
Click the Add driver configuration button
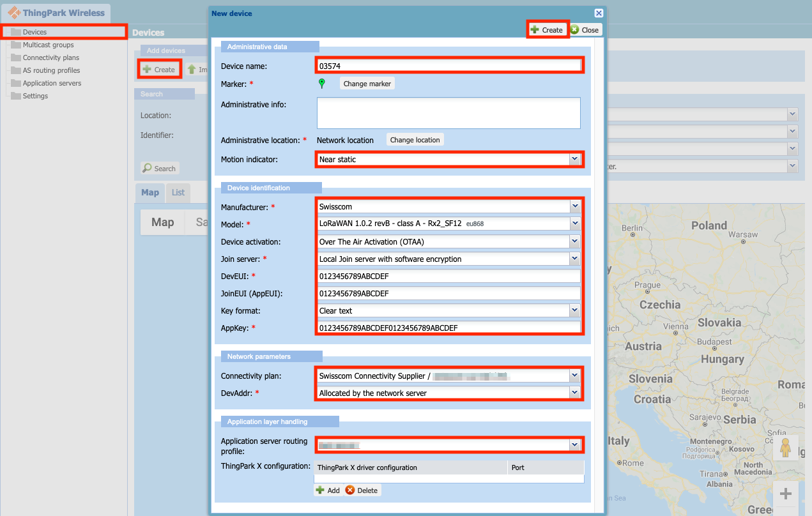click(327, 490)
